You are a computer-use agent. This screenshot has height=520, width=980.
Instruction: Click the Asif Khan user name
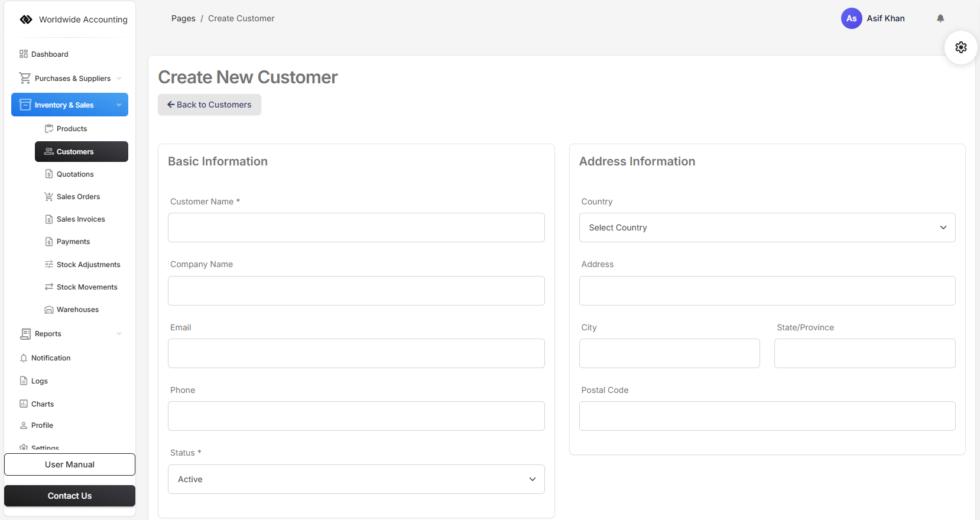click(x=885, y=18)
